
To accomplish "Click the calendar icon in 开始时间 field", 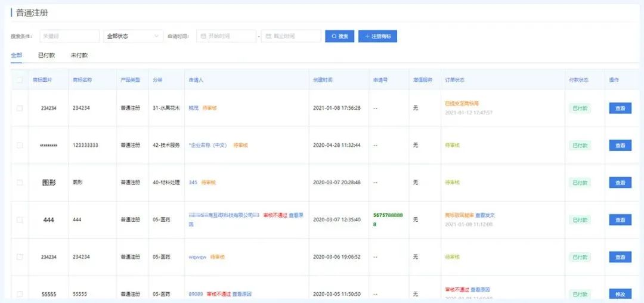I will pyautogui.click(x=203, y=36).
